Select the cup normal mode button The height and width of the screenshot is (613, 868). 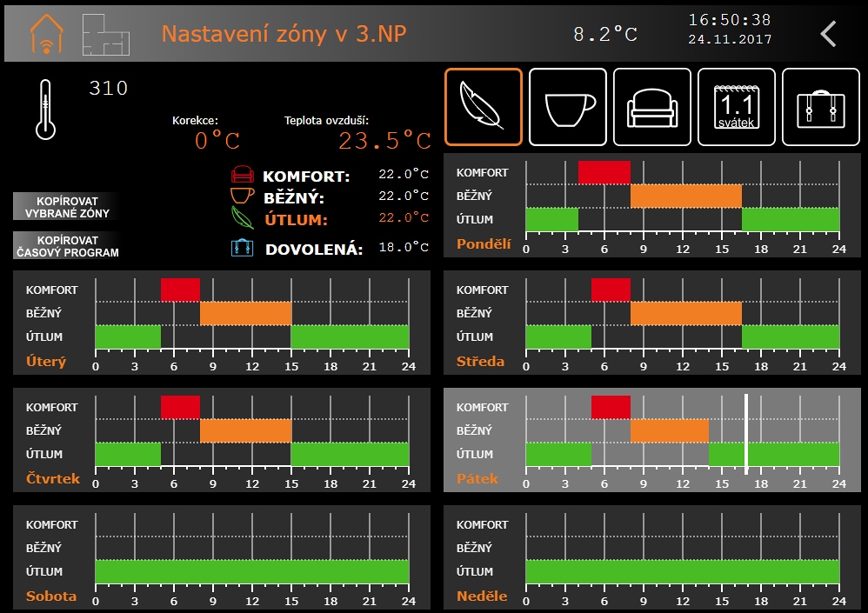[568, 107]
